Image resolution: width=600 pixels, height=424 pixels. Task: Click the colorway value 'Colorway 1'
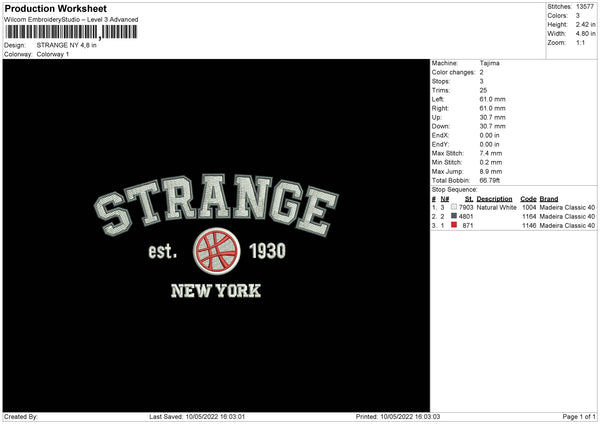pyautogui.click(x=53, y=54)
